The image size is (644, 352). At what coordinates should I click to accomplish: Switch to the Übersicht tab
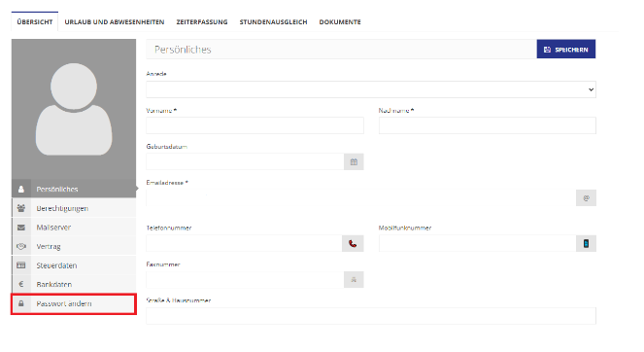click(x=35, y=22)
